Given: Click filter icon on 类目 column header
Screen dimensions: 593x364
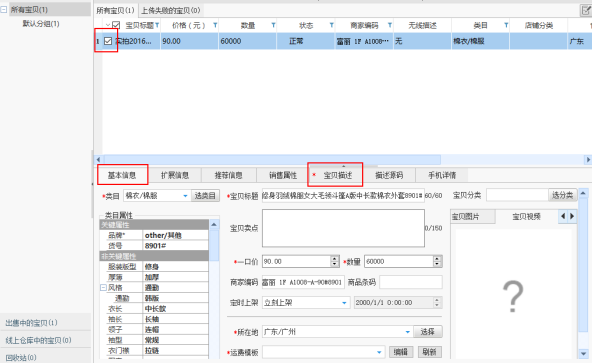Looking at the screenshot, I should pos(506,25).
